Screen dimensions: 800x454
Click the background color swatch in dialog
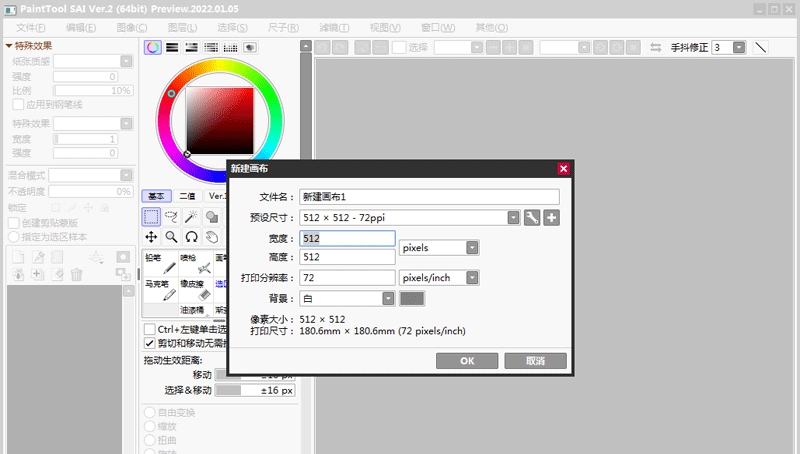[412, 298]
